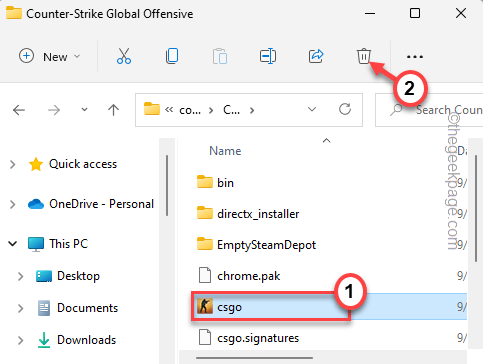Viewport: 483px width, 364px height.
Task: Click the Share icon in toolbar
Action: pos(316,56)
